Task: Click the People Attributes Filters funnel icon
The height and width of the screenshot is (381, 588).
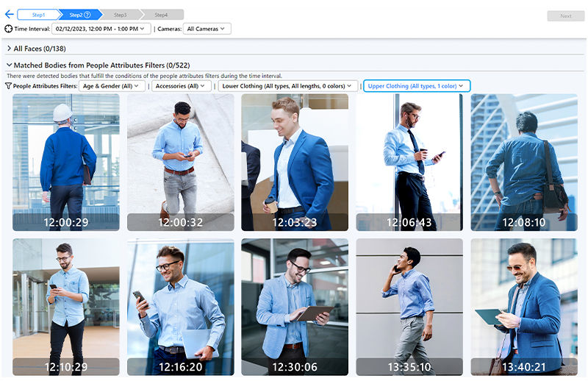Action: 9,86
